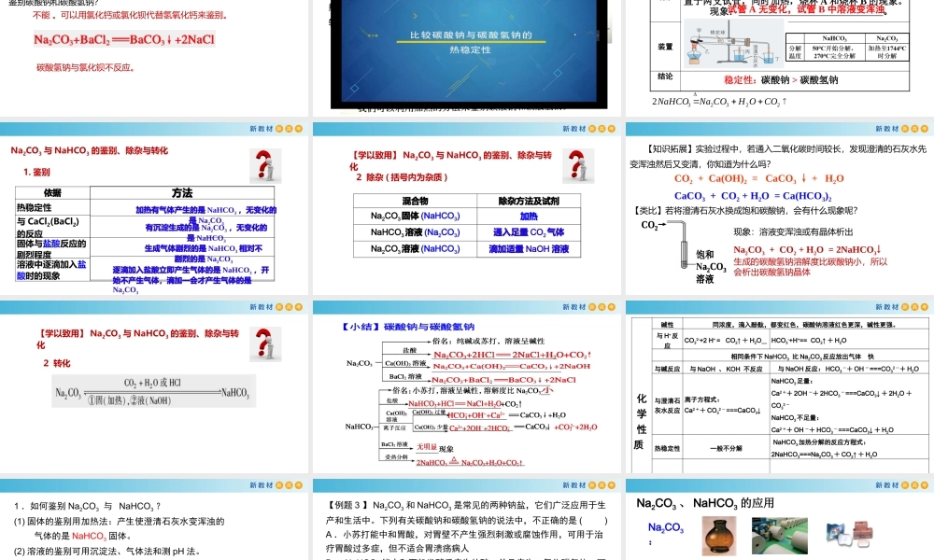Click the 热稳定性 cell in the 鉴别 table
The image size is (934, 560).
point(52,208)
